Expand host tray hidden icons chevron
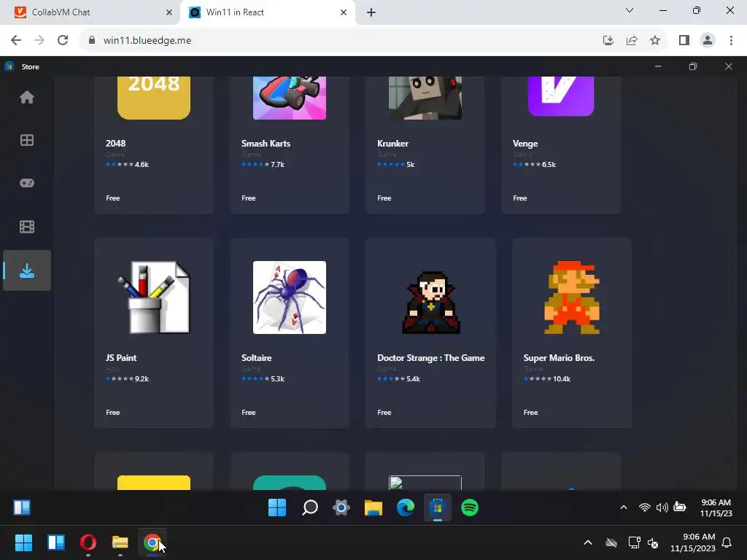The image size is (747, 560). tap(588, 542)
